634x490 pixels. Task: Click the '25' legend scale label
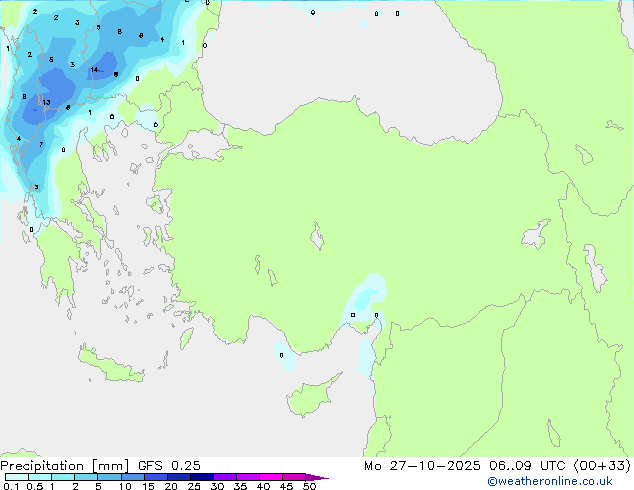click(x=194, y=486)
